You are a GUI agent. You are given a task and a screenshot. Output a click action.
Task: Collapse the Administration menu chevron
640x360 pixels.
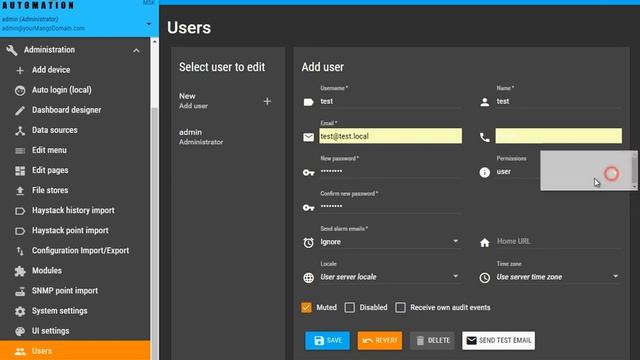(136, 51)
